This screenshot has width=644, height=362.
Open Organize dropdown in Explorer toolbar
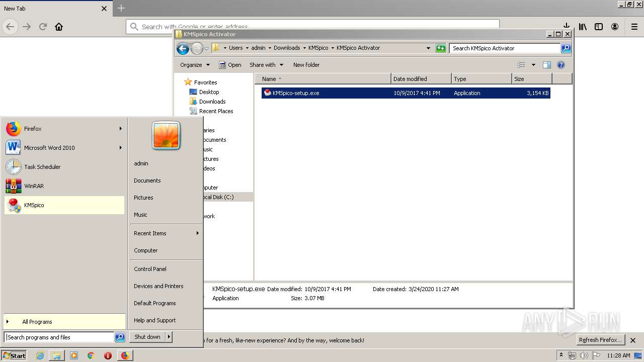(195, 65)
